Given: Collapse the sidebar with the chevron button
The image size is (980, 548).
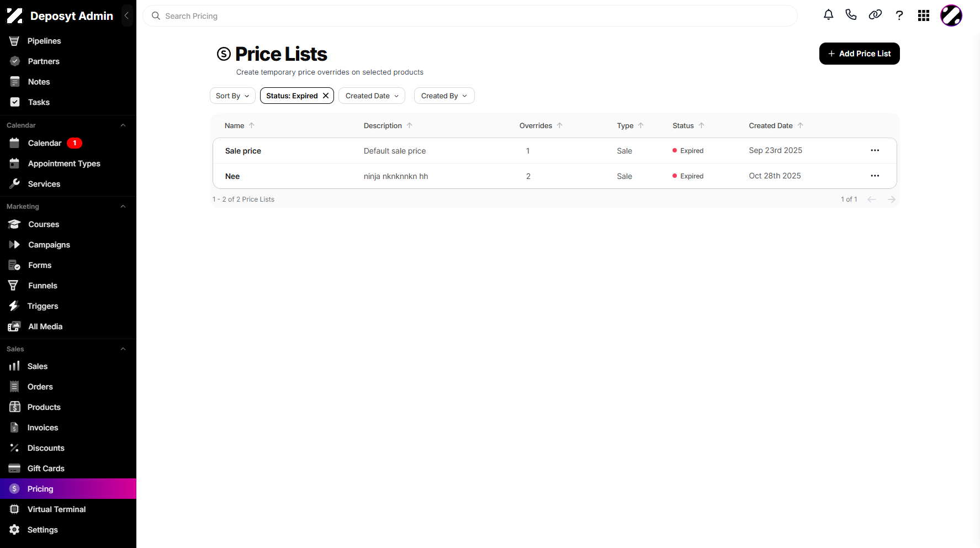Looking at the screenshot, I should 126,16.
